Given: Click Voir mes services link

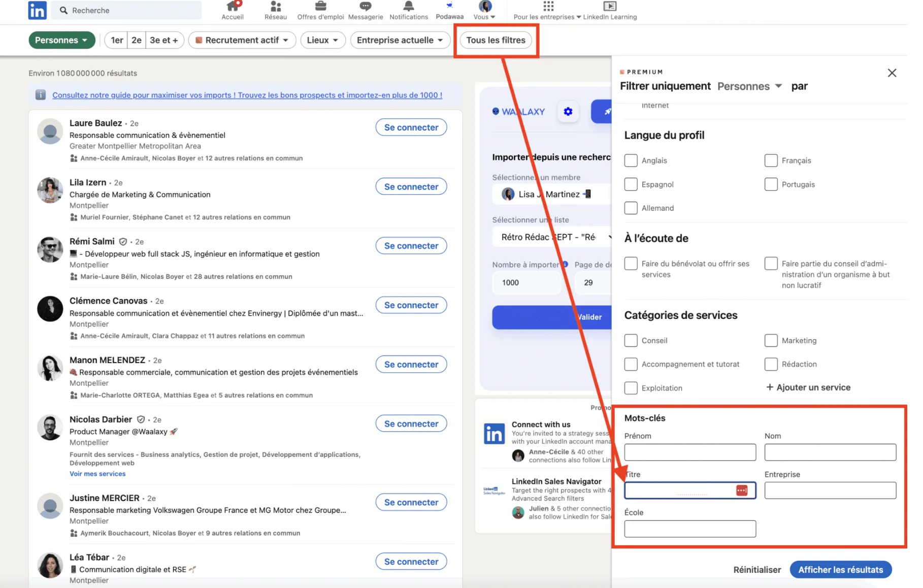Looking at the screenshot, I should [97, 474].
